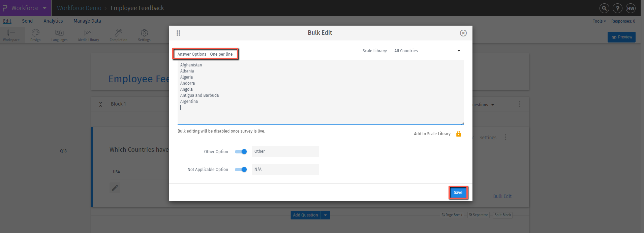Save the bulk edit changes

click(458, 193)
